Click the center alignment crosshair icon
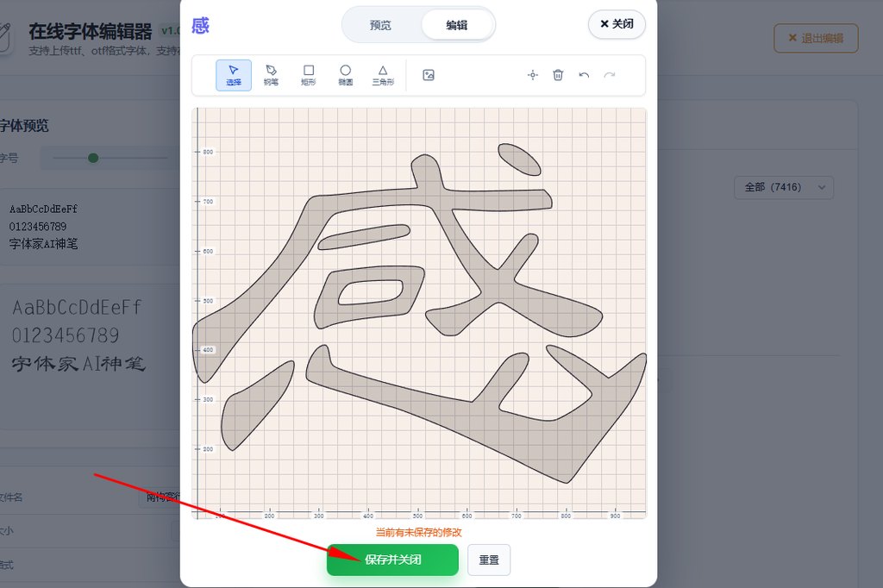Screen dimensions: 883x588 click(x=533, y=75)
